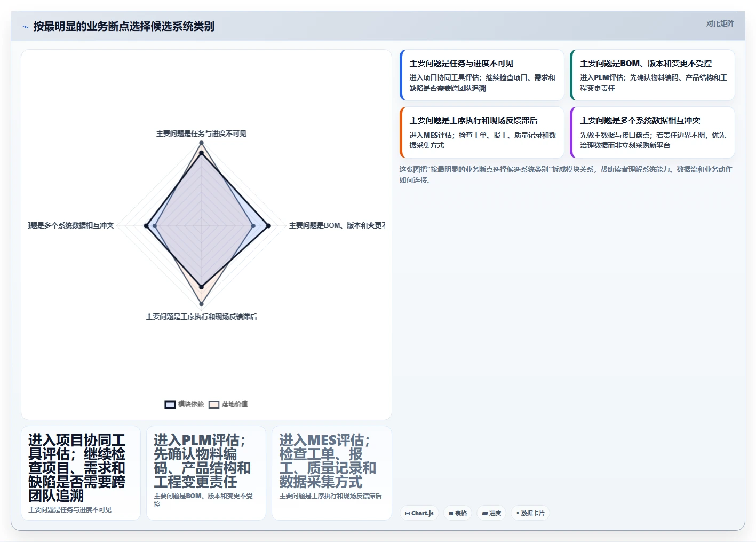Click the right radar axis label about BOM
Image resolution: width=756 pixels, height=542 pixels.
[x=337, y=225]
